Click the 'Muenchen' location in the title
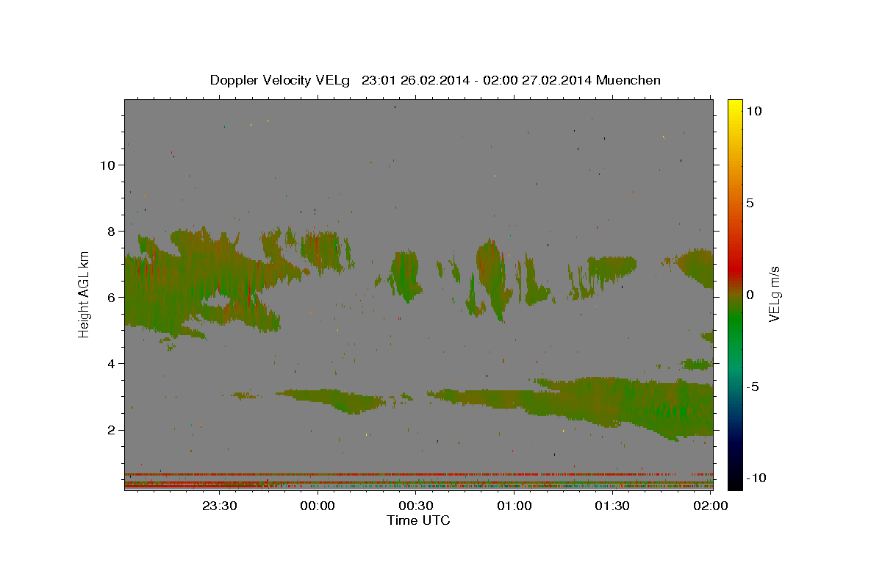The image size is (882, 588). [x=628, y=80]
